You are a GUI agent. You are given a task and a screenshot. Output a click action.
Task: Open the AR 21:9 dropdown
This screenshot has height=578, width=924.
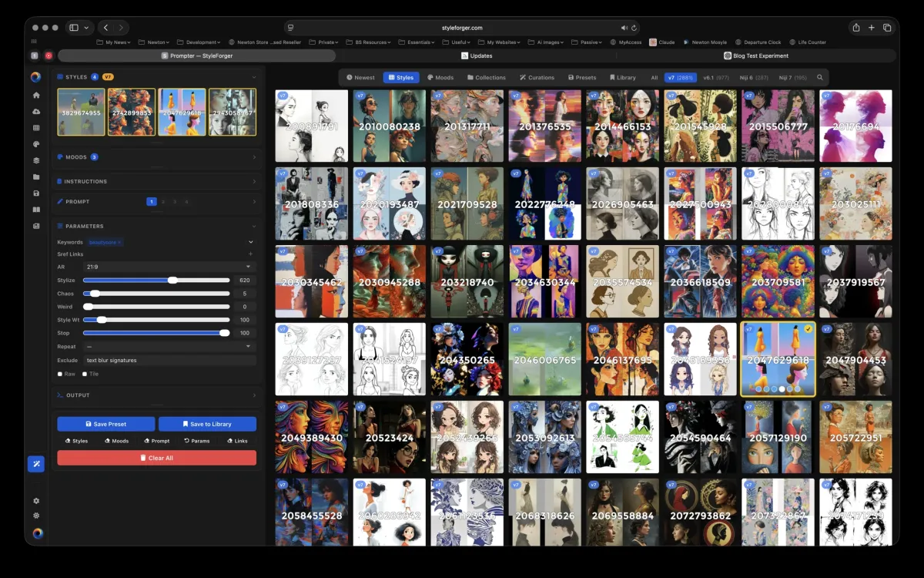click(169, 267)
